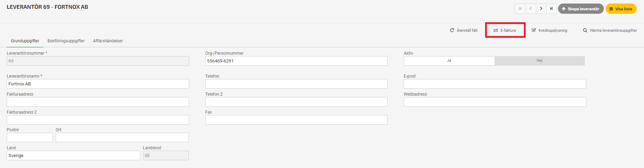
Task: Open the Affärshändelser tab
Action: coord(108,41)
